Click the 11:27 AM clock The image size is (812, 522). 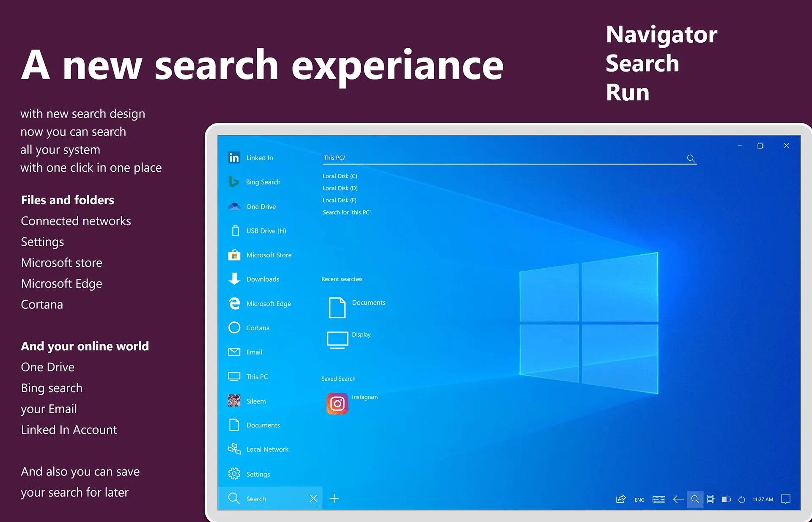(x=763, y=500)
